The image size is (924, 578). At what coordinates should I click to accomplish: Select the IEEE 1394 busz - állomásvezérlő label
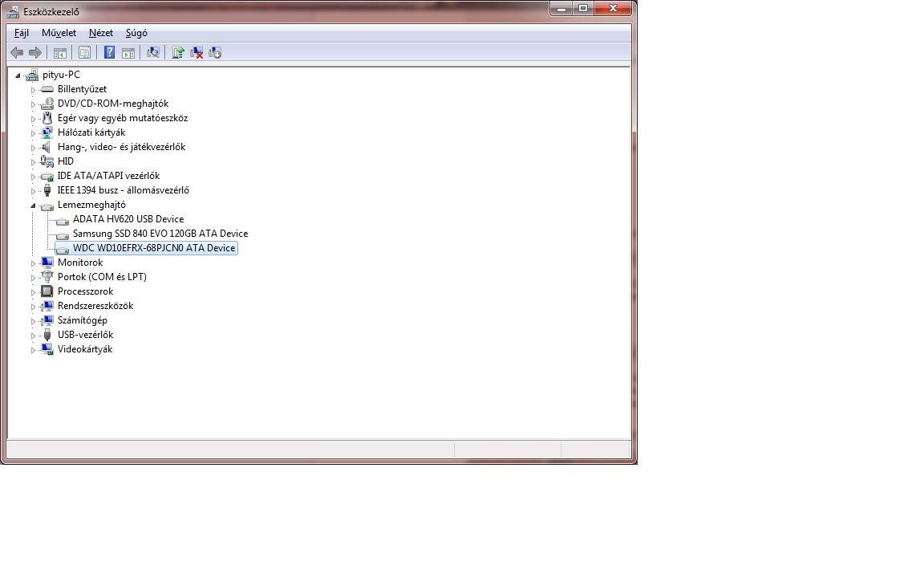pos(124,190)
